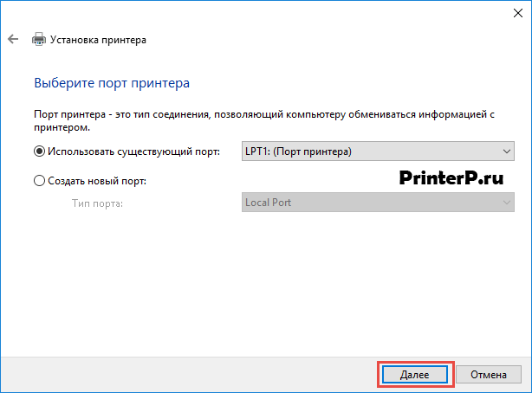Screen dimensions: 532x393
Task: Expand the existing port list via its chevron
Action: (507, 151)
